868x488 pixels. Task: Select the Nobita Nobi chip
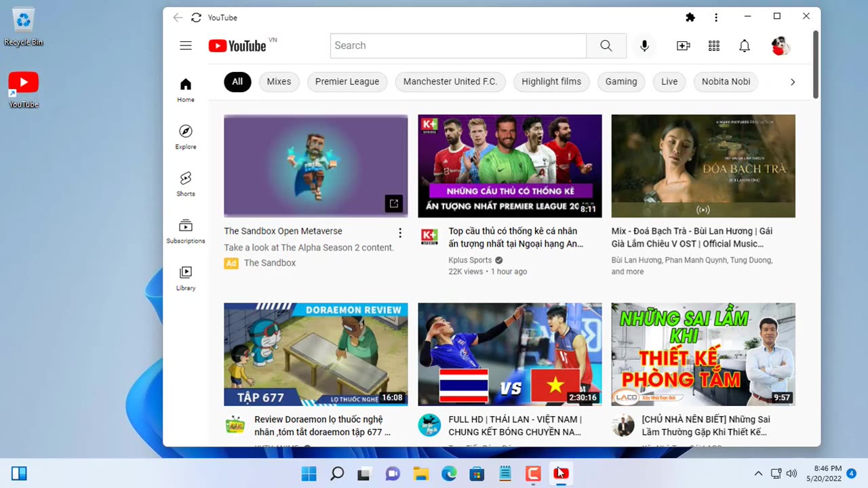[726, 81]
